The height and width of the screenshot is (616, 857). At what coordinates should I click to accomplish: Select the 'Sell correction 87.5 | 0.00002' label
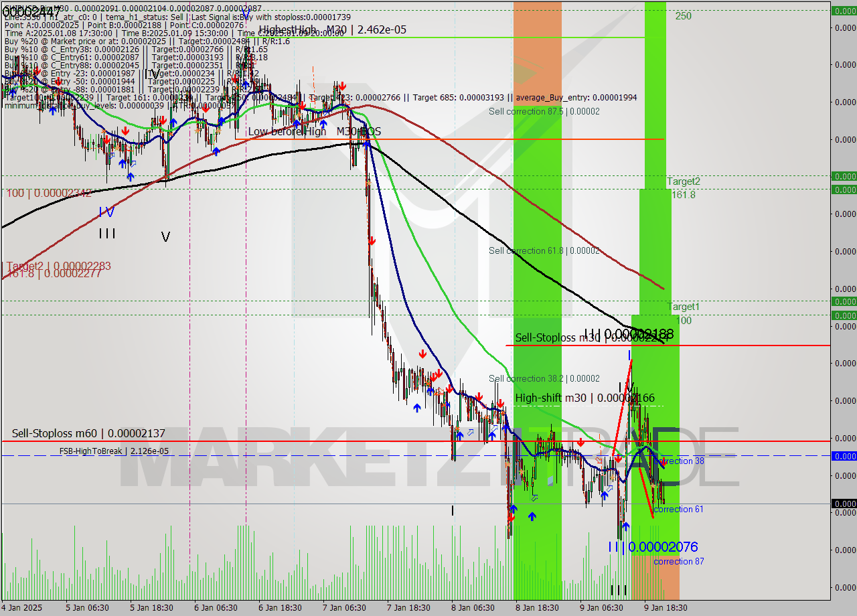[544, 111]
